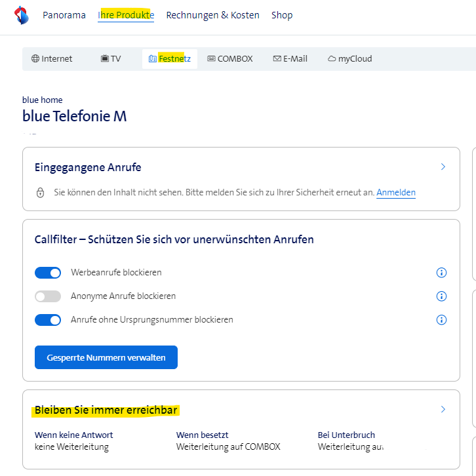Click the cloud icon beside myCloud

click(x=332, y=59)
